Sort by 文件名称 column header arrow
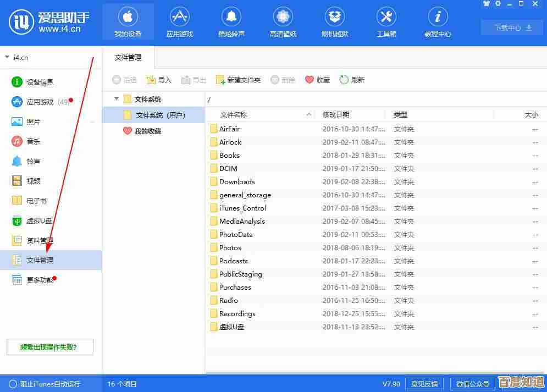547x392 pixels. pyautogui.click(x=309, y=114)
